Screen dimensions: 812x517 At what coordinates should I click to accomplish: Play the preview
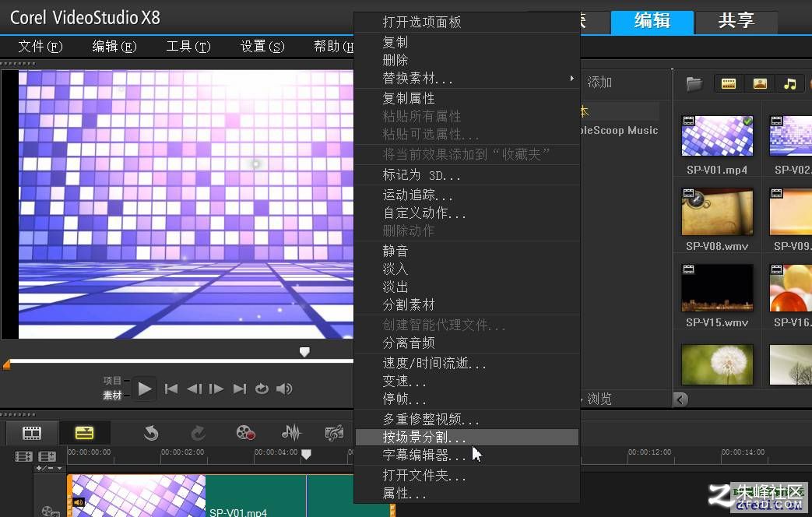[x=145, y=389]
